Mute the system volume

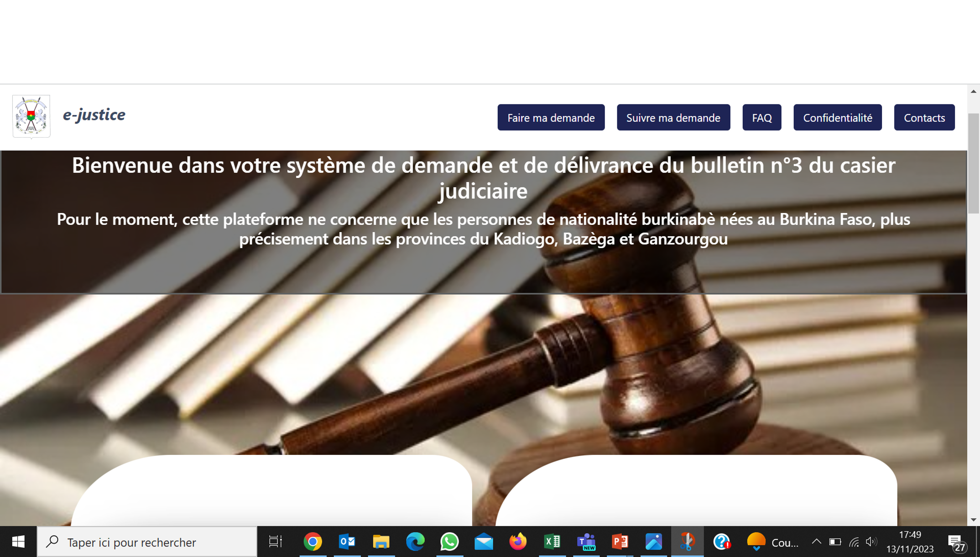[x=871, y=542]
